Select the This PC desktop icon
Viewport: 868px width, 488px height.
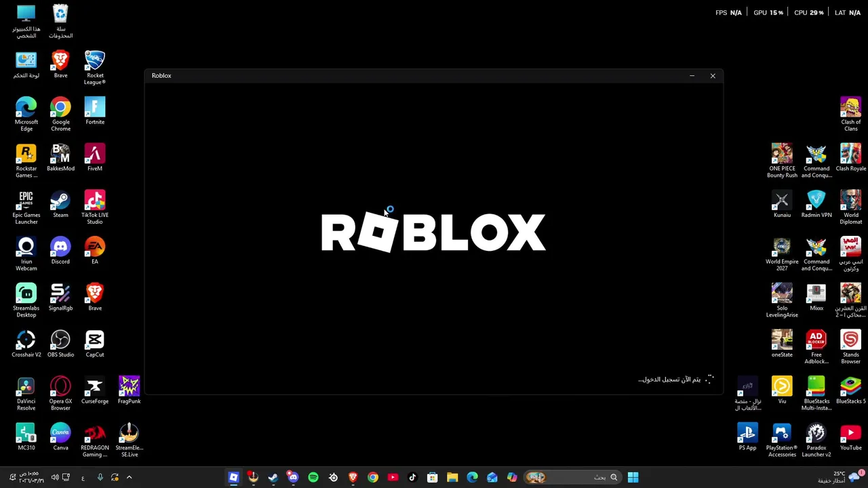26,21
